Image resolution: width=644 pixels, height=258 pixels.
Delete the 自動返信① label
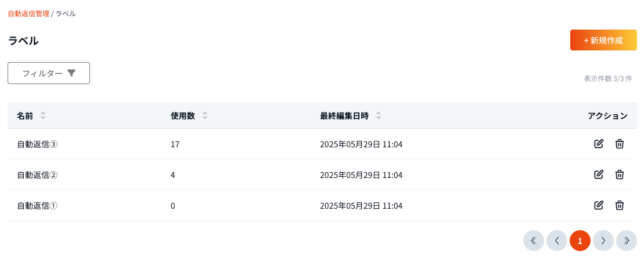[x=620, y=205]
